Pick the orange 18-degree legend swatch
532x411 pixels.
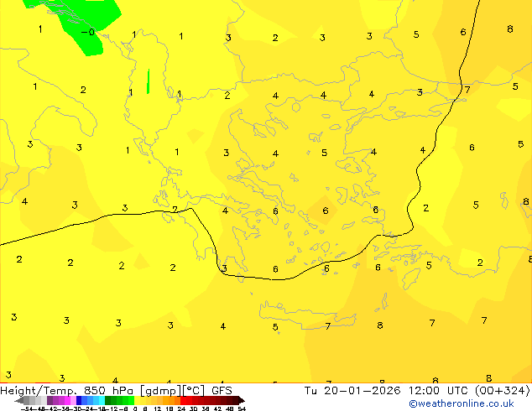point(171,400)
